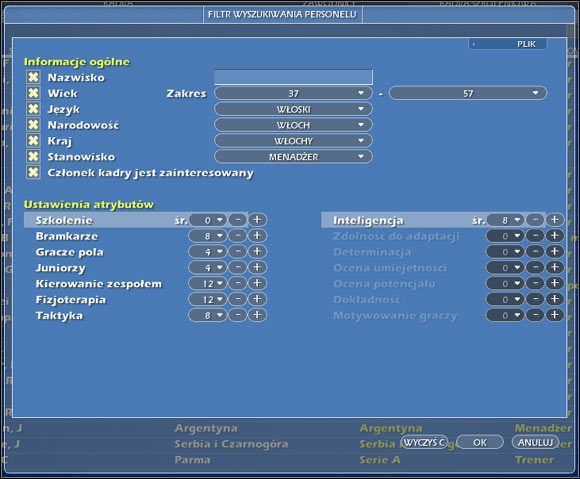Open the Dokładność value dropdown
Screen dimensions: 580x479
(x=505, y=300)
